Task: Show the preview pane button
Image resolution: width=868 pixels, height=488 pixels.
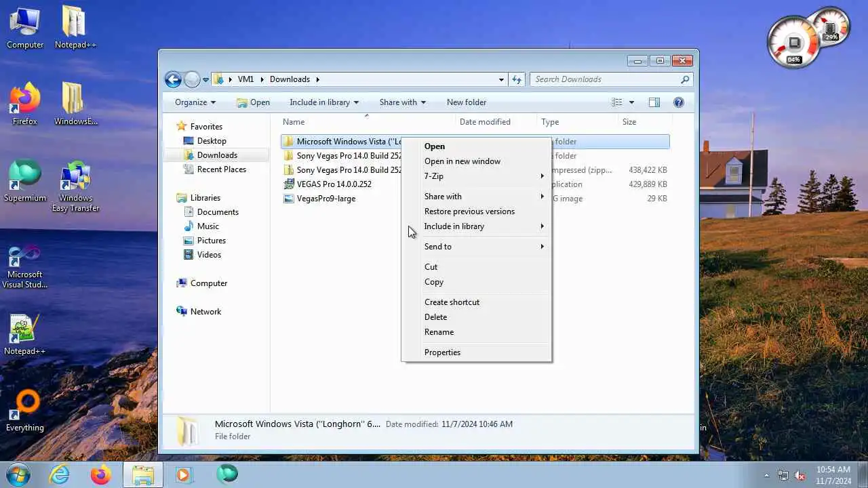Action: (654, 102)
